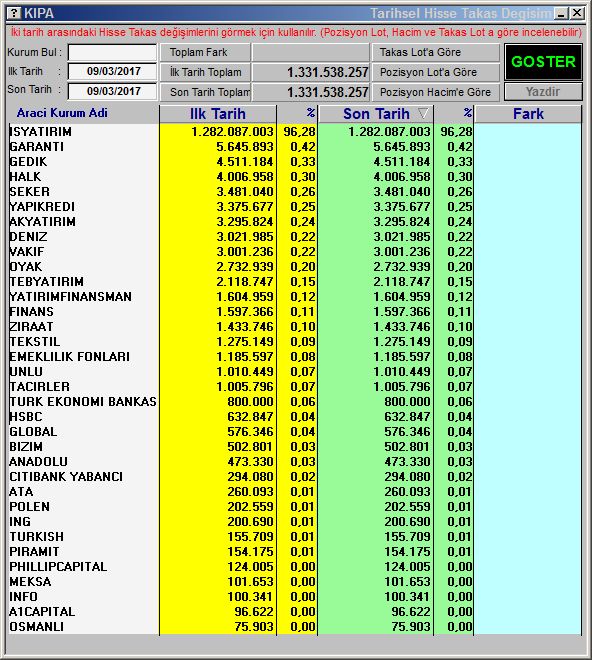Select the SEKER row
The height and width of the screenshot is (660, 592).
pos(295,192)
